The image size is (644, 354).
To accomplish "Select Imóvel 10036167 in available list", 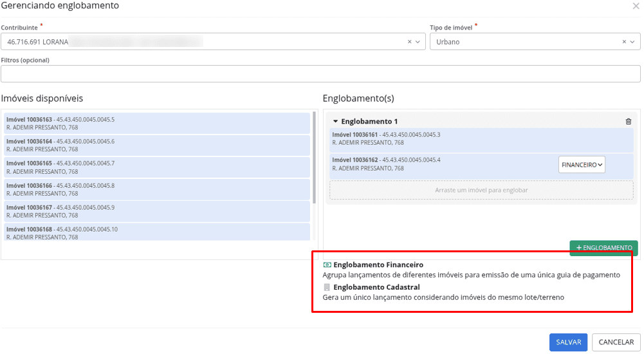I will click(157, 211).
